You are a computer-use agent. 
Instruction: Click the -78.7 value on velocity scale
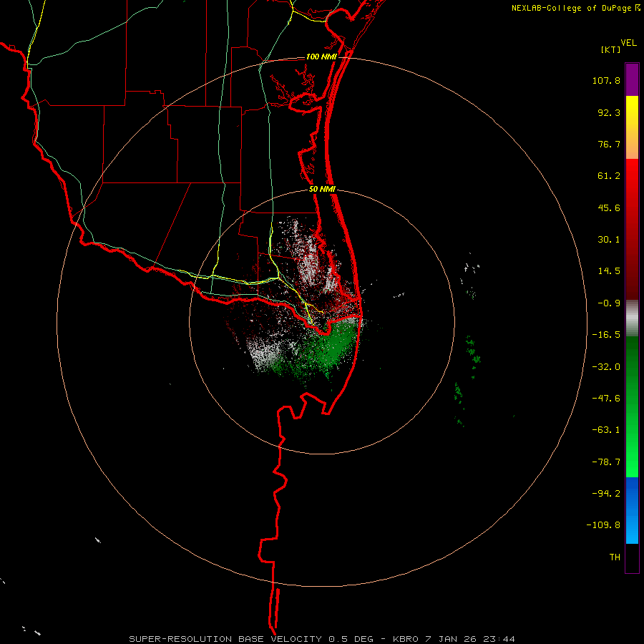[606, 462]
